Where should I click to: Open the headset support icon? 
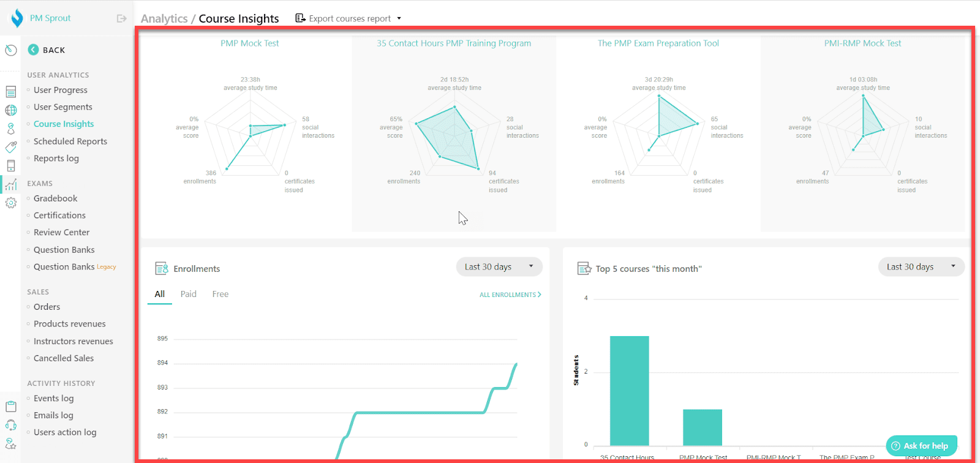(x=11, y=425)
